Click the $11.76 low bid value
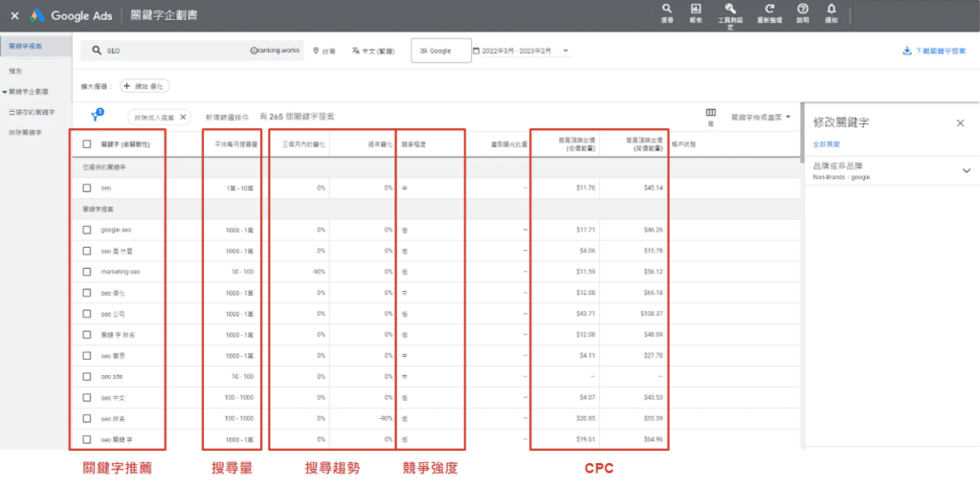The height and width of the screenshot is (487, 980). pos(586,188)
